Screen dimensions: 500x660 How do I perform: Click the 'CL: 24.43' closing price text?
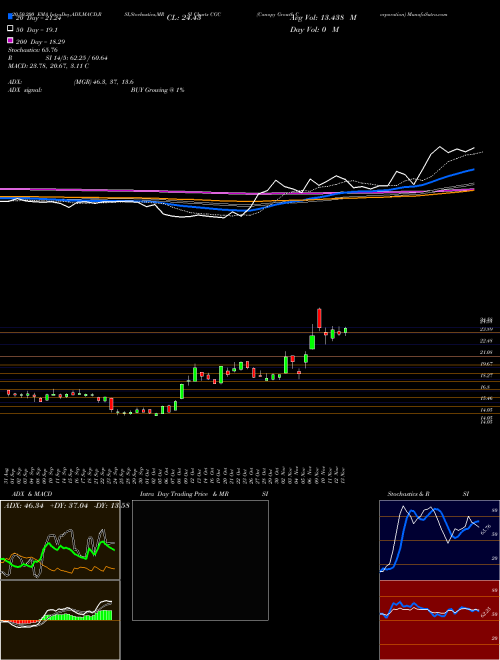pos(184,18)
